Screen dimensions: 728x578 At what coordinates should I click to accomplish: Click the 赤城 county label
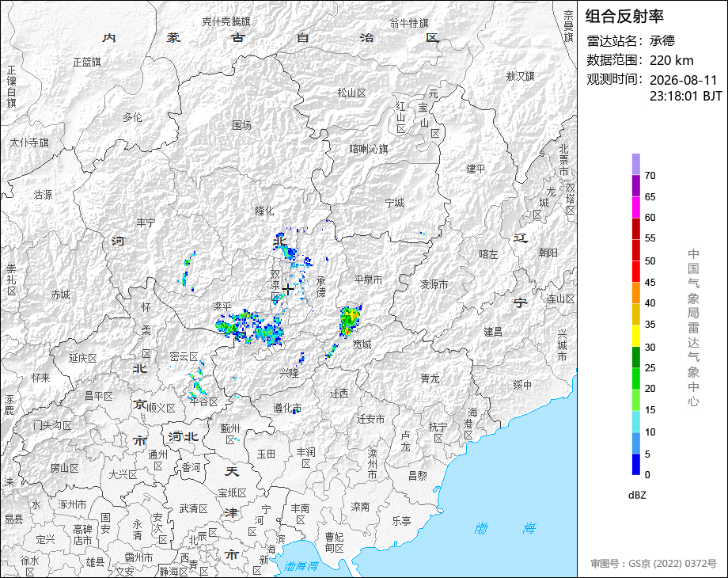60,295
